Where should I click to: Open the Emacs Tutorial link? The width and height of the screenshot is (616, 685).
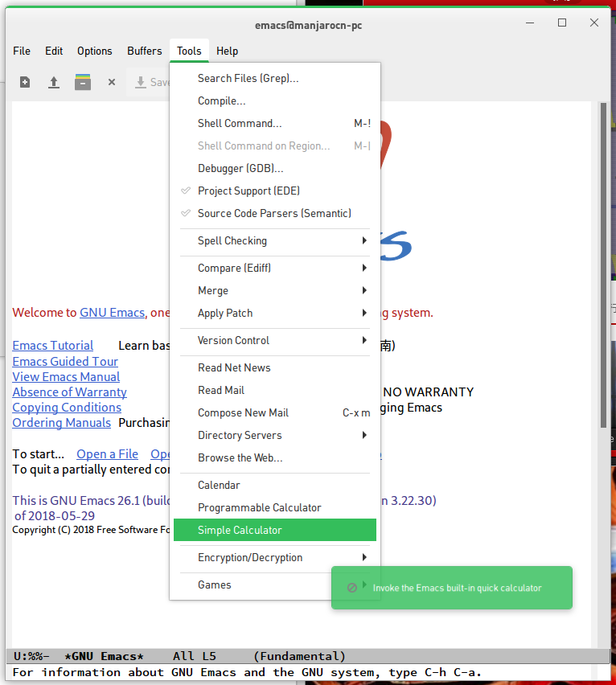pyautogui.click(x=53, y=346)
